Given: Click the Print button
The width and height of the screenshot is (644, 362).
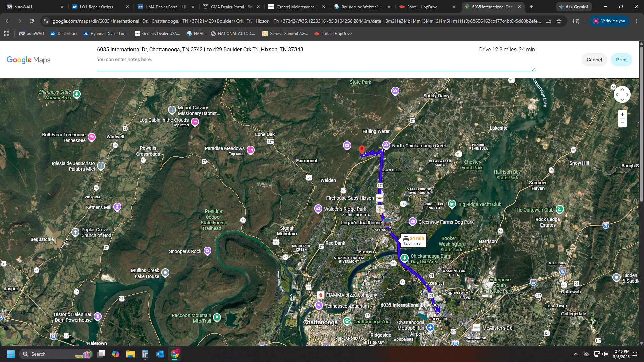Looking at the screenshot, I should click(x=621, y=60).
